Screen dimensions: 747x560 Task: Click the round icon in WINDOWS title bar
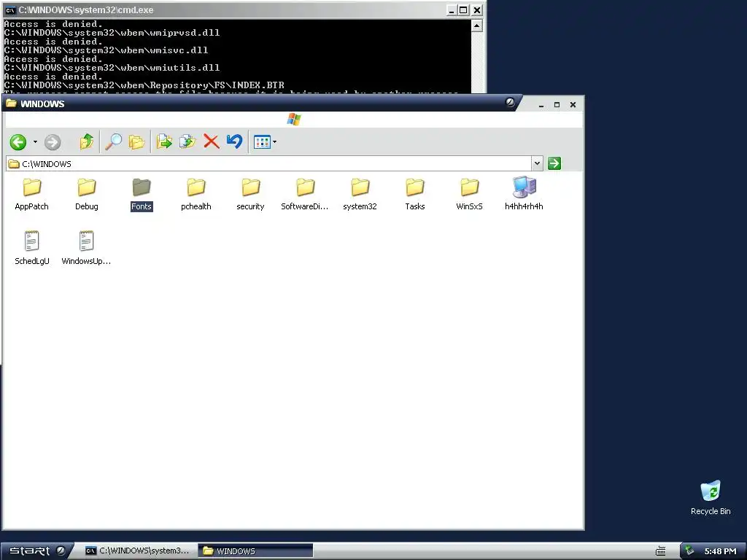pos(510,102)
